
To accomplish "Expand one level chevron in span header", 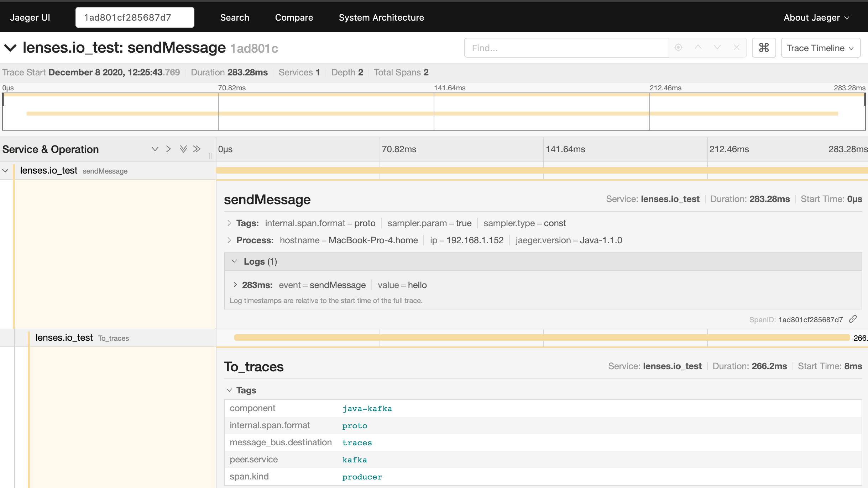I will [x=155, y=149].
